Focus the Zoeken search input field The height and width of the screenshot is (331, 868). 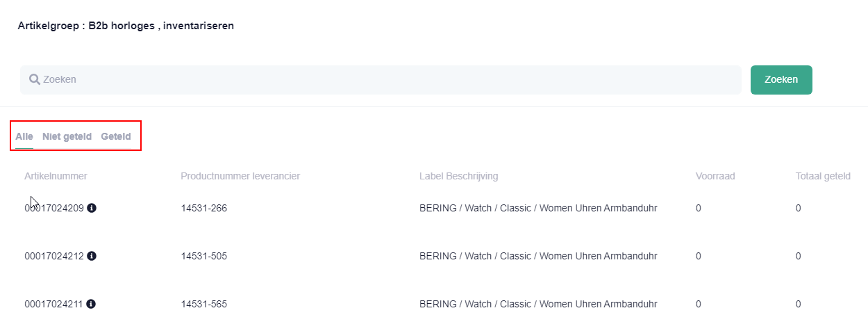[x=381, y=80]
